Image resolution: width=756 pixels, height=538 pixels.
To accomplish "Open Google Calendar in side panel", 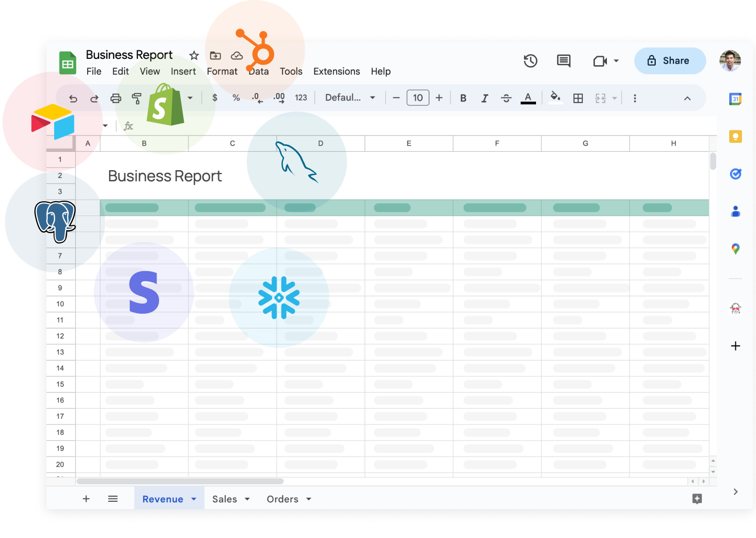I will (736, 99).
